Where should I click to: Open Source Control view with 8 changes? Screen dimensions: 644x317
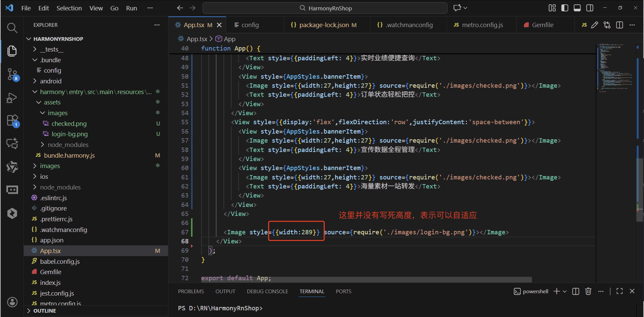click(12, 74)
